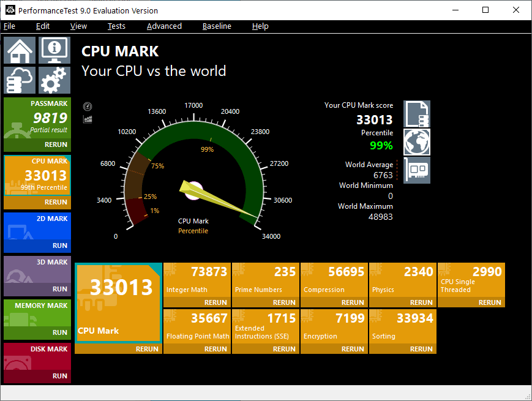This screenshot has height=401, width=532.
Task: Minimize the PerformanceTest window
Action: click(x=455, y=10)
